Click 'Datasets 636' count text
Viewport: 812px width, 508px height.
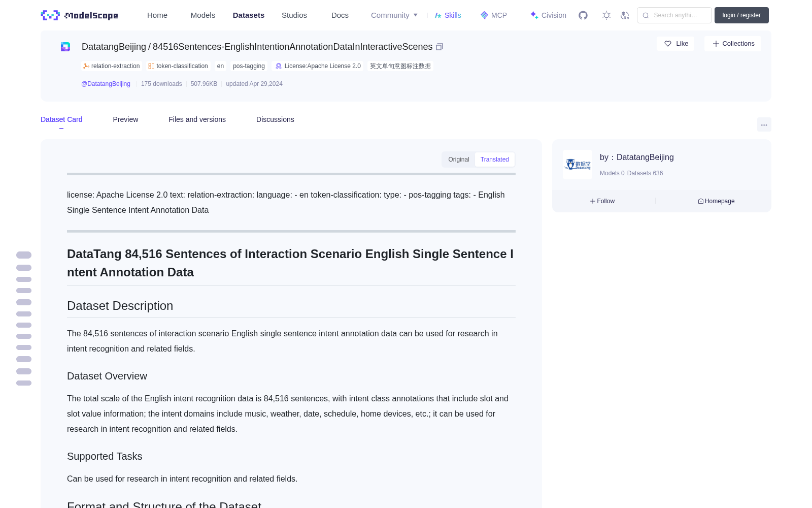coord(645,173)
